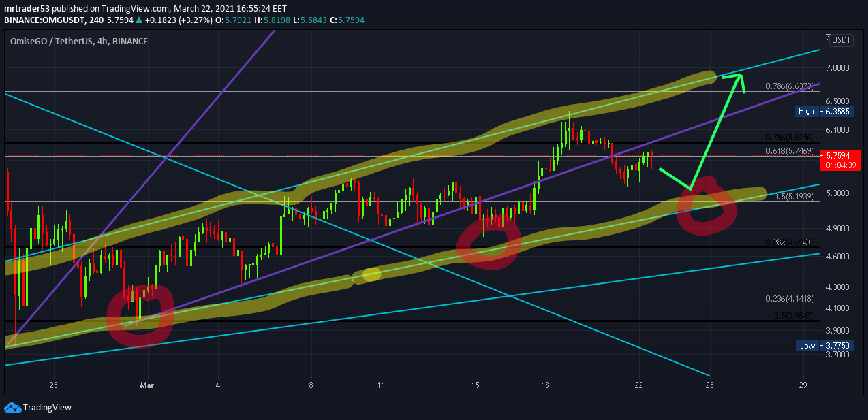This screenshot has width=868, height=420.
Task: Click the 0.786(6.6373) Fibonacci level label
Action: [x=789, y=86]
